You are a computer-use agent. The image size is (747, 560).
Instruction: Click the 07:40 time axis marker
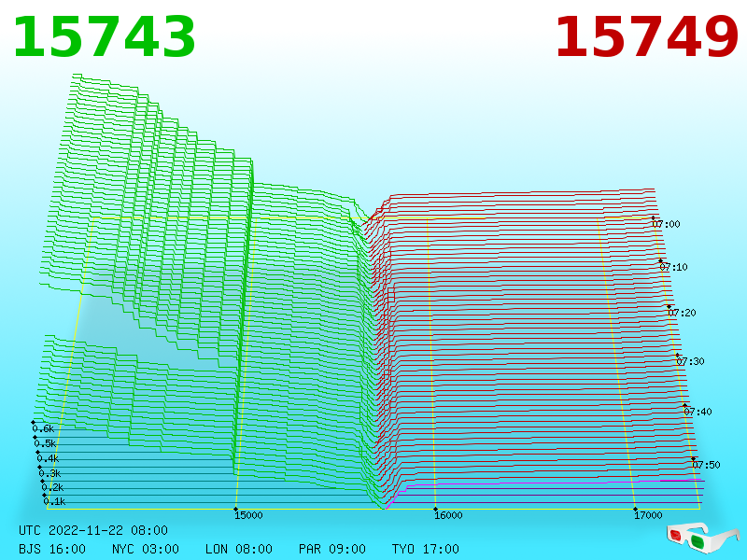[x=698, y=412]
